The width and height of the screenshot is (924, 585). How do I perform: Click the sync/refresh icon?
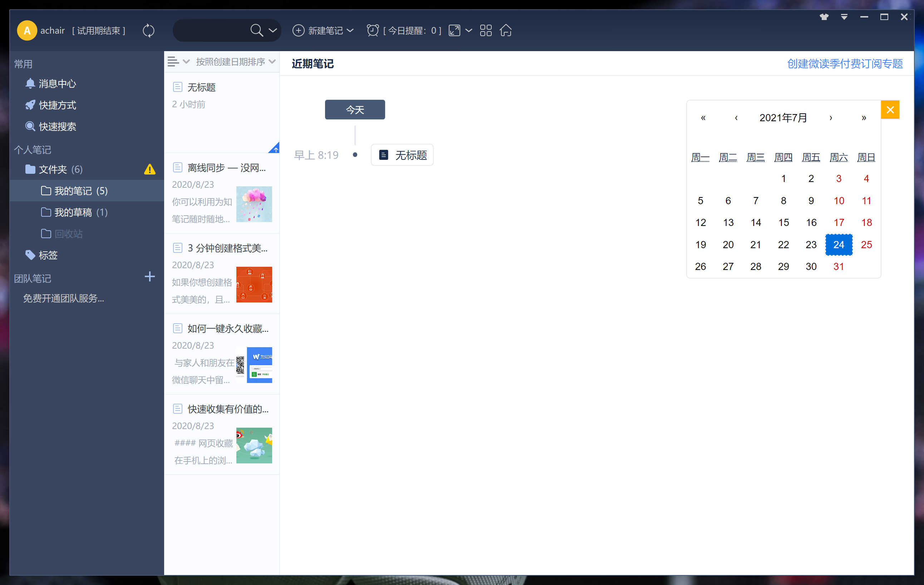point(149,30)
